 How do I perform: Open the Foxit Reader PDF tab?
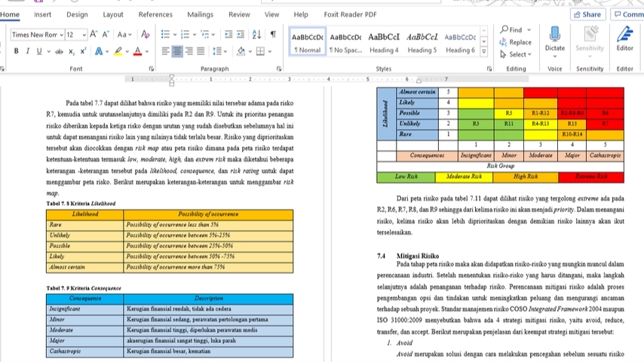pos(350,14)
